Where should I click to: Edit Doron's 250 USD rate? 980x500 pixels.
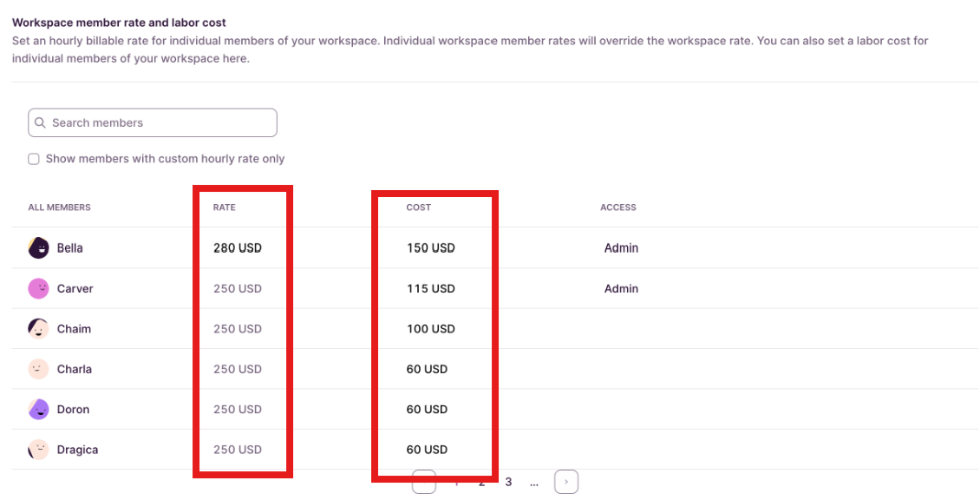click(236, 409)
